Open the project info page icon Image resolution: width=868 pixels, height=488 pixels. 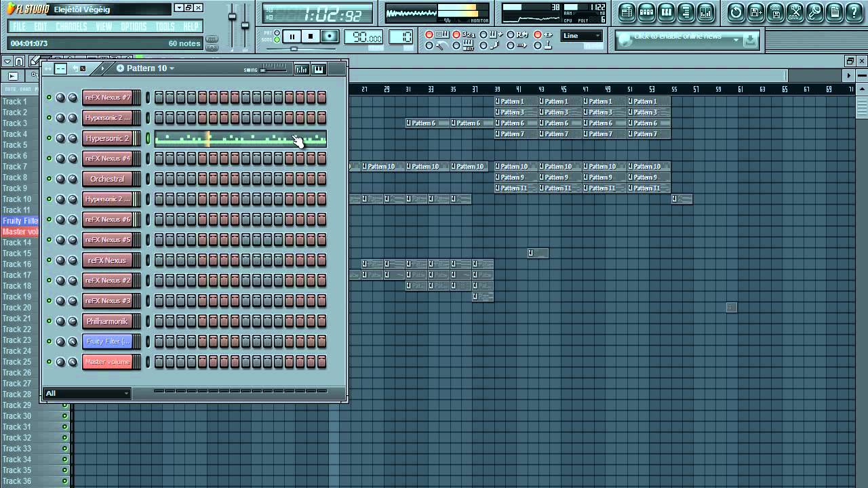point(834,12)
